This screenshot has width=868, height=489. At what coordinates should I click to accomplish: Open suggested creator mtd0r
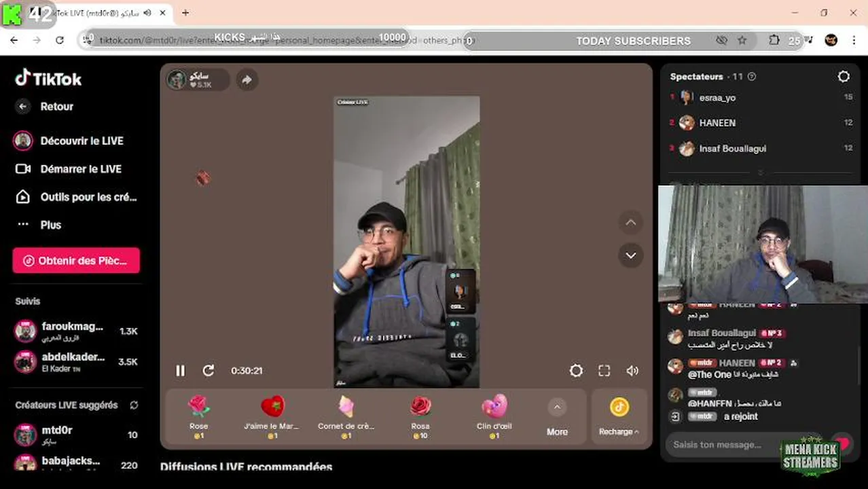click(x=76, y=435)
